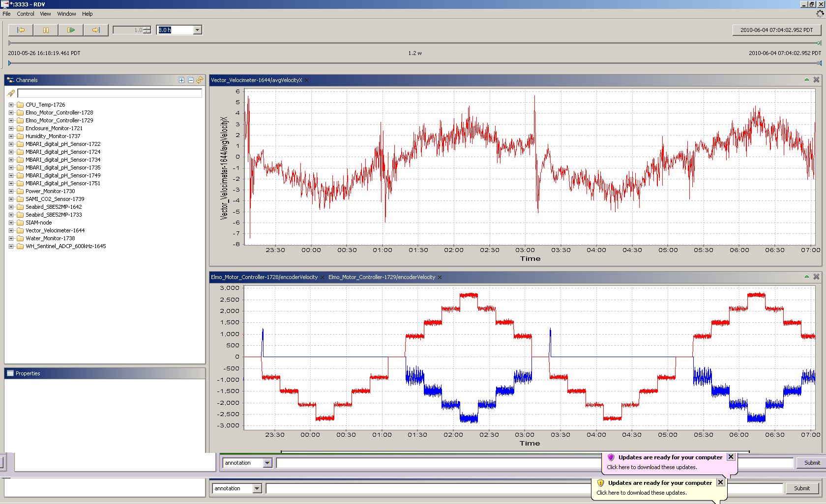This screenshot has height=504, width=826.
Task: Select MBARI_digital_pH_Sensor-1734 in channel tree
Action: click(63, 160)
